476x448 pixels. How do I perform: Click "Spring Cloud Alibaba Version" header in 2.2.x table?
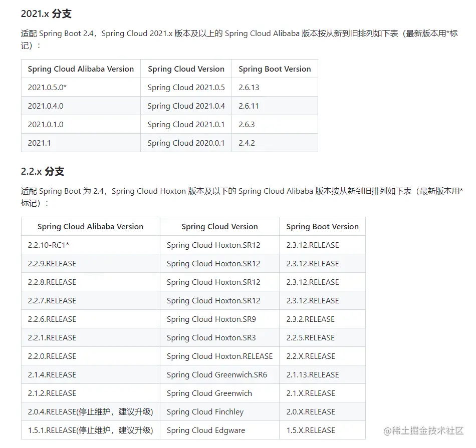[x=91, y=227]
